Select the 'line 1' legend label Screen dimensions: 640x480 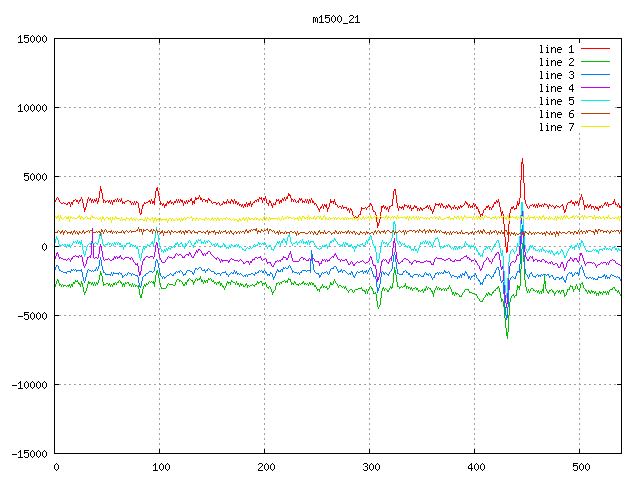(556, 49)
